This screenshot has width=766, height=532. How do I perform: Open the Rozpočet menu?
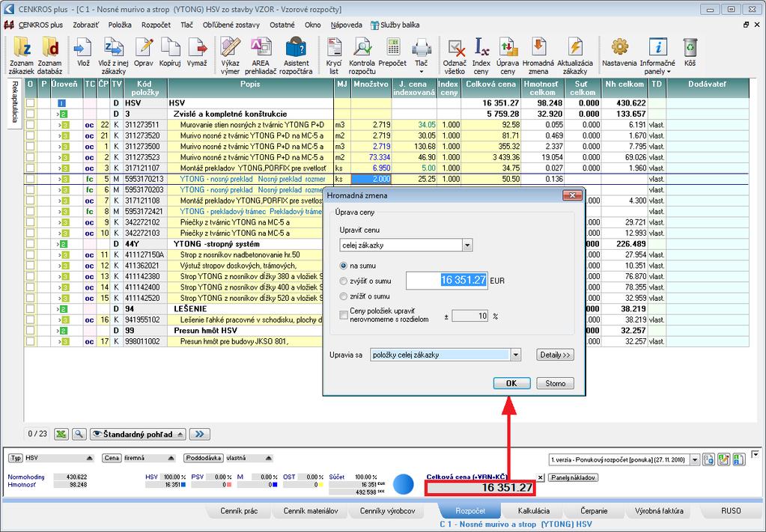pyautogui.click(x=156, y=25)
